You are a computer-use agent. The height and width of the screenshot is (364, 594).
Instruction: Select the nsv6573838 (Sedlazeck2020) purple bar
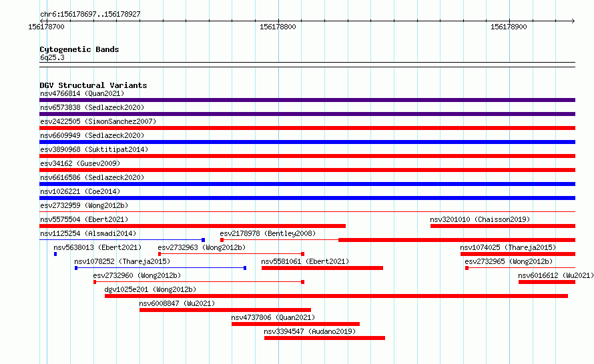coord(307,114)
